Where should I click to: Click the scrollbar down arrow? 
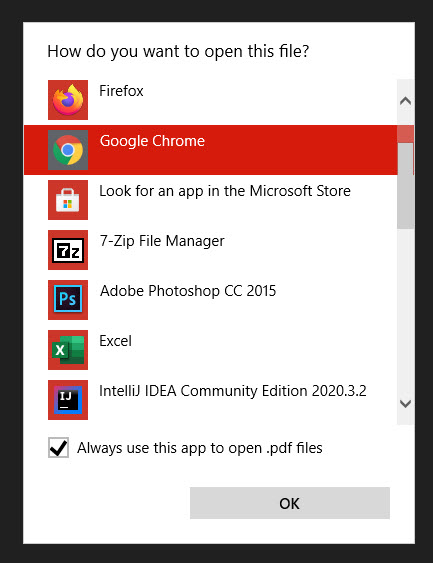[405, 404]
